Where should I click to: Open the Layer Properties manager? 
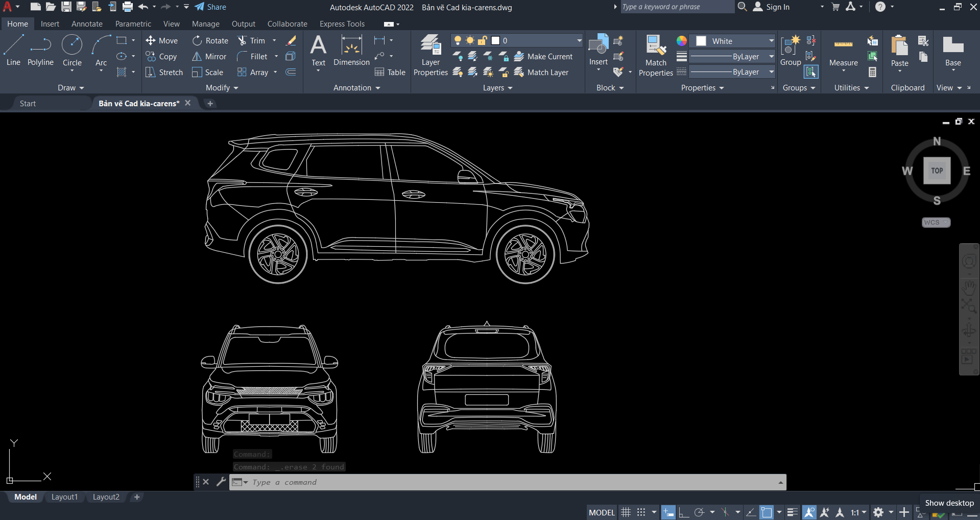(430, 54)
